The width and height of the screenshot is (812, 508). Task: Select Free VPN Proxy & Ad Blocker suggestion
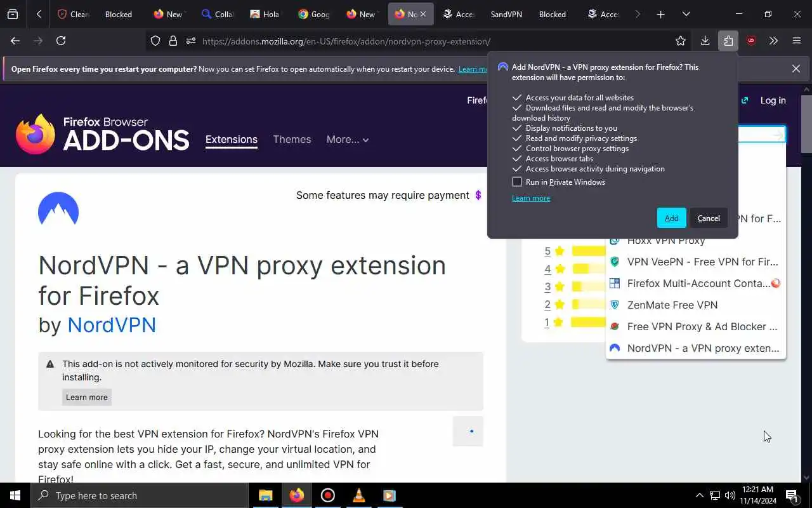coord(696,326)
